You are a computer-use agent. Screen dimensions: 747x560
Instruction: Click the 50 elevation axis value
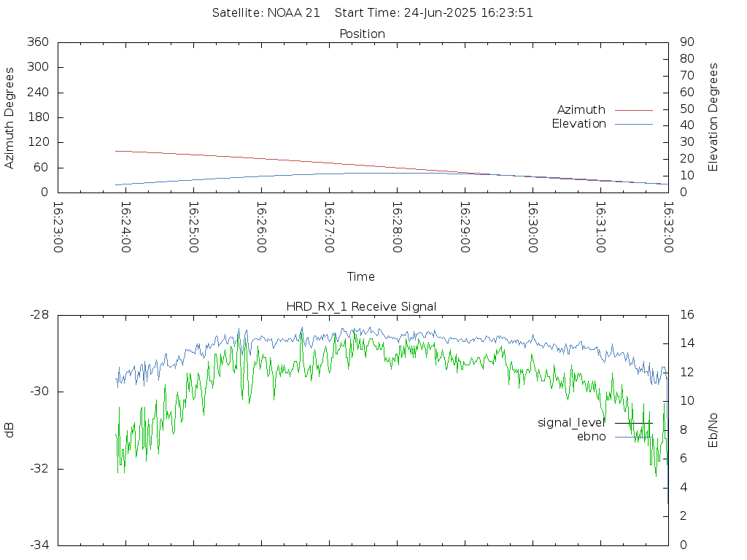687,109
